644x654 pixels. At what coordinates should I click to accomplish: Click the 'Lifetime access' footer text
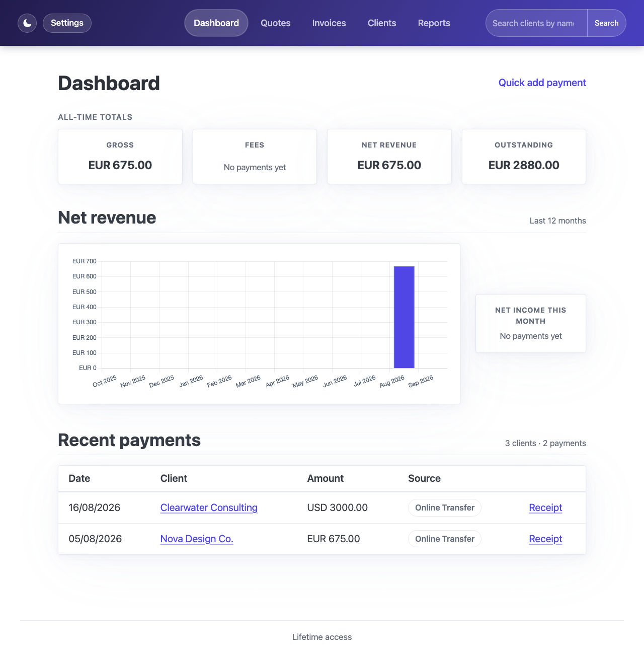point(322,637)
